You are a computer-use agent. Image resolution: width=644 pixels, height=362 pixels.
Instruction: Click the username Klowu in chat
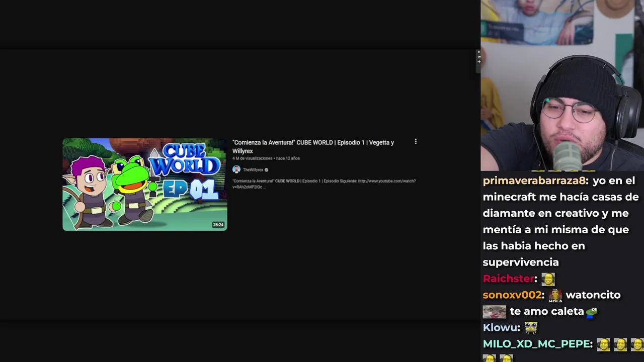(500, 328)
